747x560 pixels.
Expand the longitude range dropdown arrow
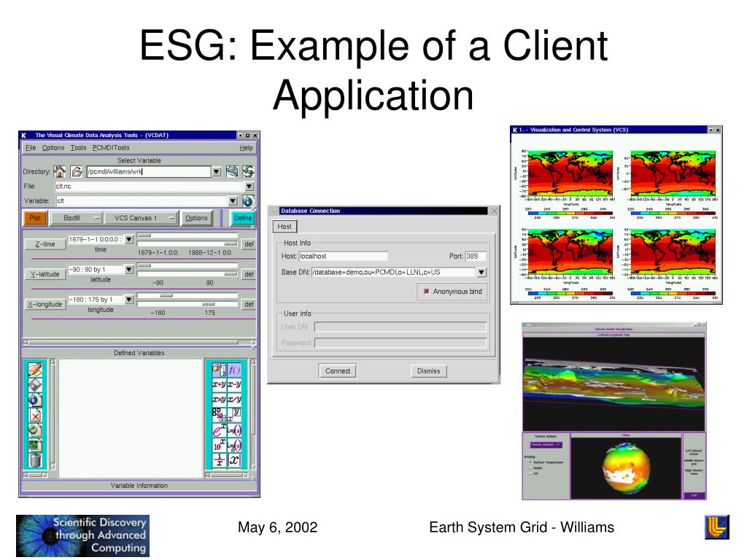(129, 300)
